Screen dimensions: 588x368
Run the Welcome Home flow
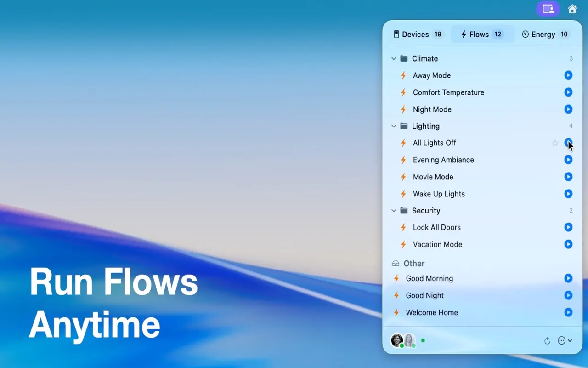[568, 312]
